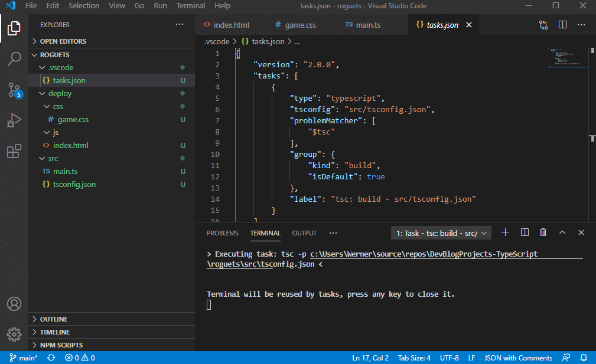The image size is (596, 364).
Task: Toggle the notifications bell
Action: pos(584,358)
